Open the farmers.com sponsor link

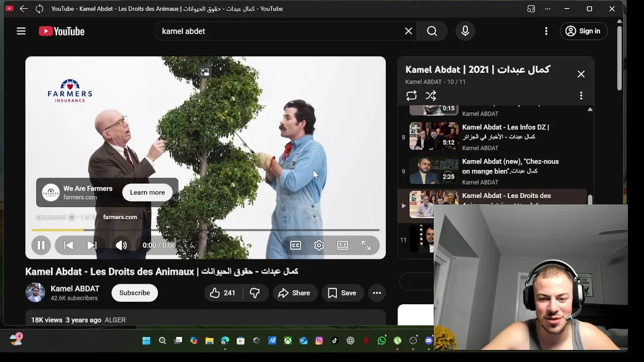point(120,217)
